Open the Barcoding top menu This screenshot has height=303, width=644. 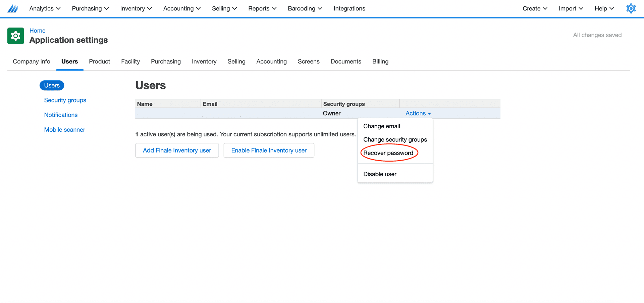tap(305, 8)
